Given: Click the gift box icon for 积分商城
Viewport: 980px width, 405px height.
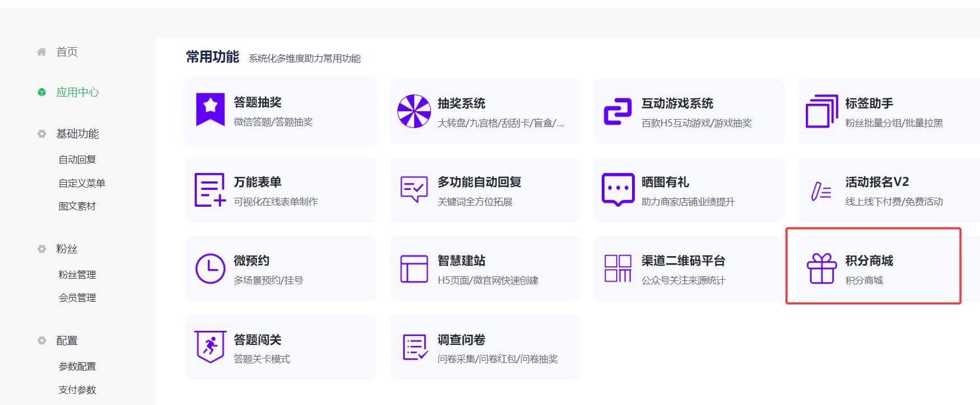Looking at the screenshot, I should (x=822, y=269).
